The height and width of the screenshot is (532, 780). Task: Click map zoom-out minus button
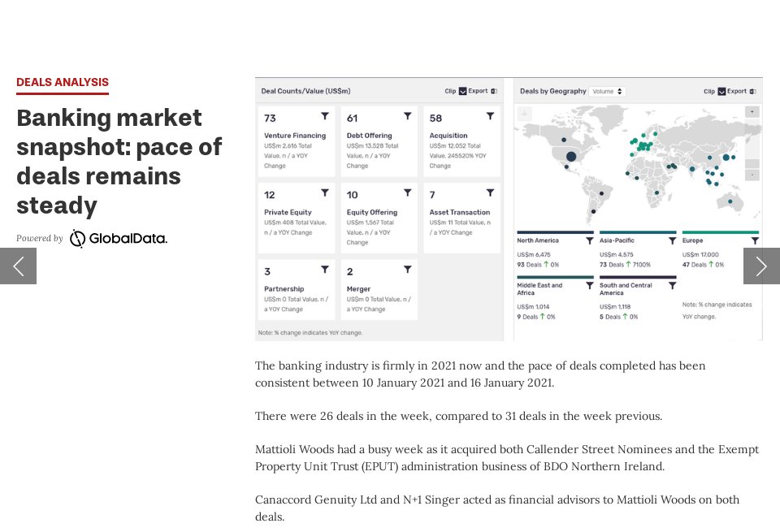(x=752, y=175)
